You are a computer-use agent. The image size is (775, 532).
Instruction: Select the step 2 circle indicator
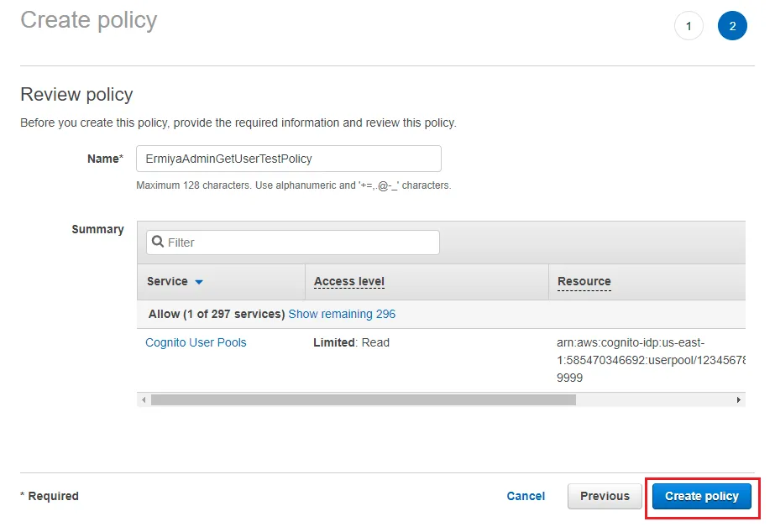pyautogui.click(x=732, y=26)
